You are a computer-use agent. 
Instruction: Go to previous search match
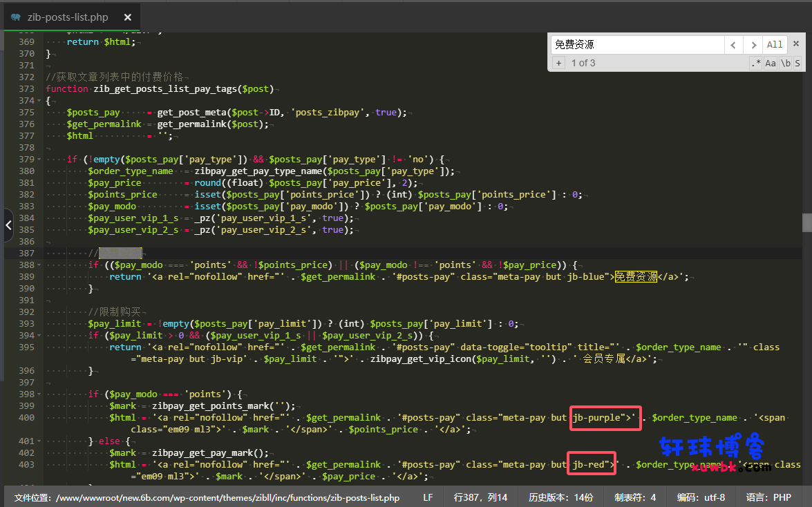[x=733, y=45]
